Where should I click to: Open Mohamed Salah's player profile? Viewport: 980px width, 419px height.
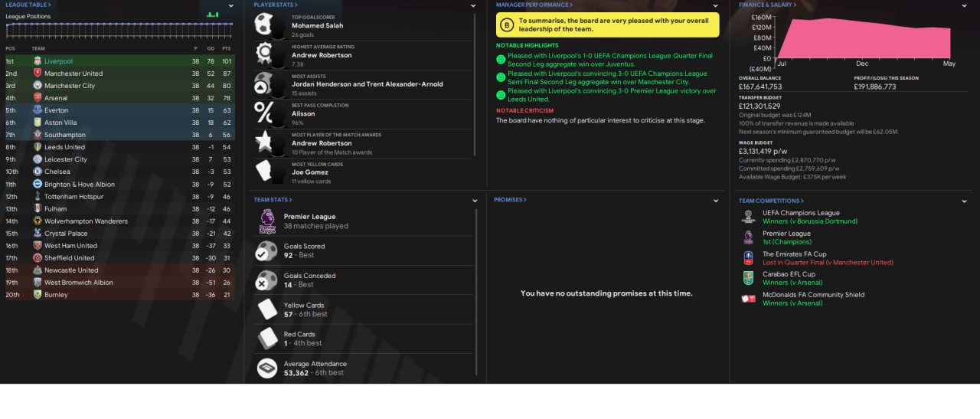[317, 25]
